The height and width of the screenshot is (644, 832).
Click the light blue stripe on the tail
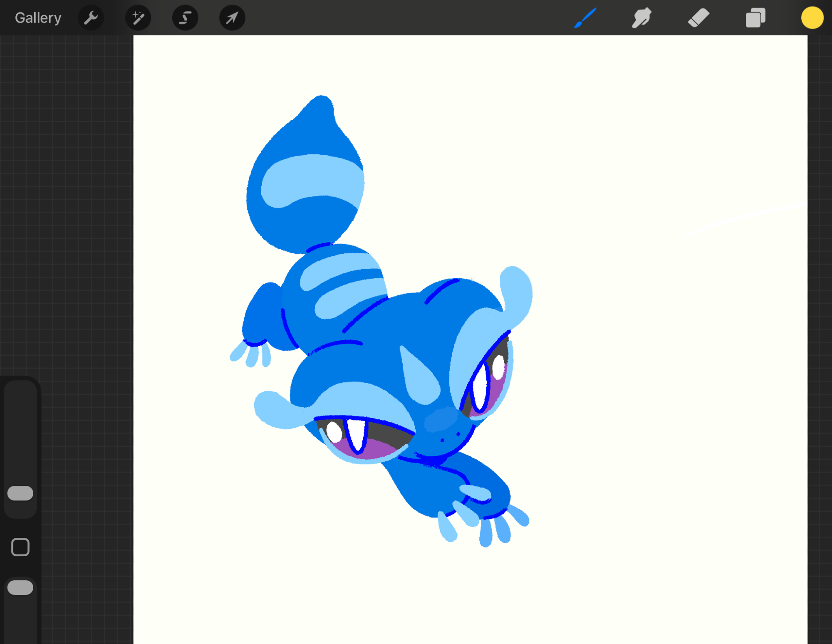[x=312, y=179]
